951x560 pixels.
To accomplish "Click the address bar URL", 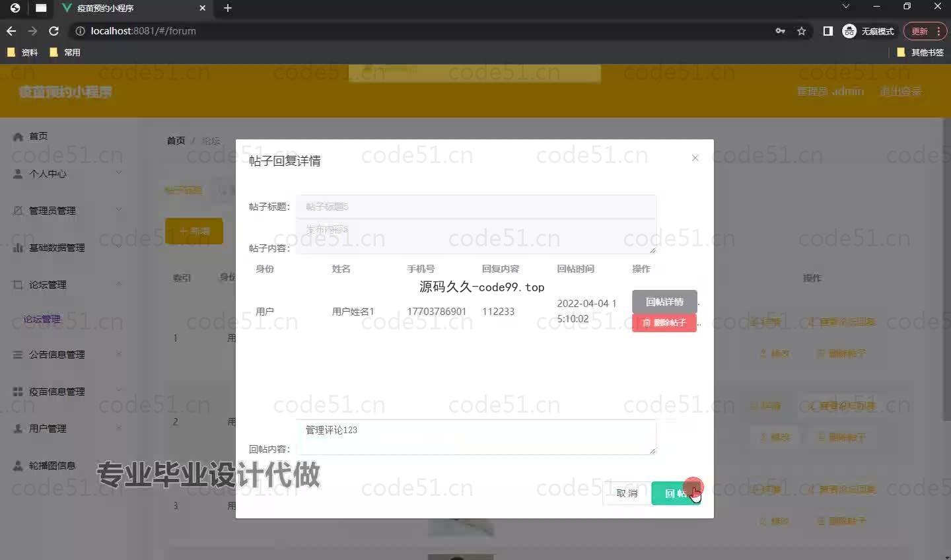I will [143, 31].
